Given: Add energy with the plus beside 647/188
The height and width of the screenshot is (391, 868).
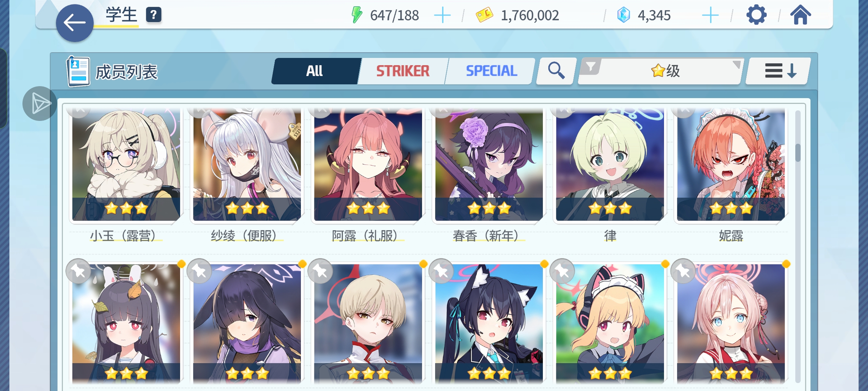Looking at the screenshot, I should (442, 15).
